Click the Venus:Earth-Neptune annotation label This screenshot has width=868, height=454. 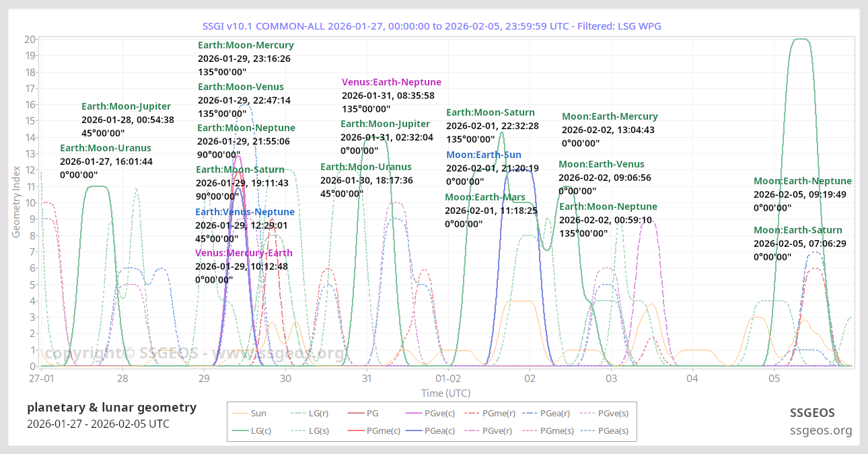pyautogui.click(x=392, y=82)
